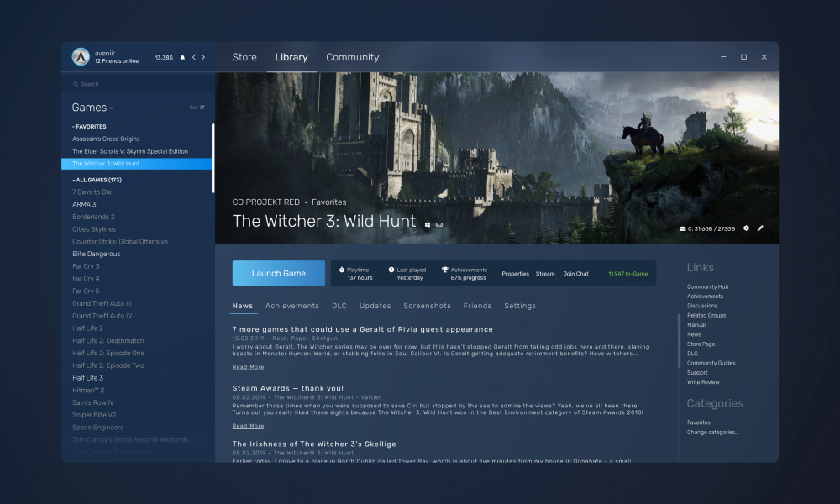Select Half Life 3 in the games list
The height and width of the screenshot is (504, 840).
pos(88,378)
